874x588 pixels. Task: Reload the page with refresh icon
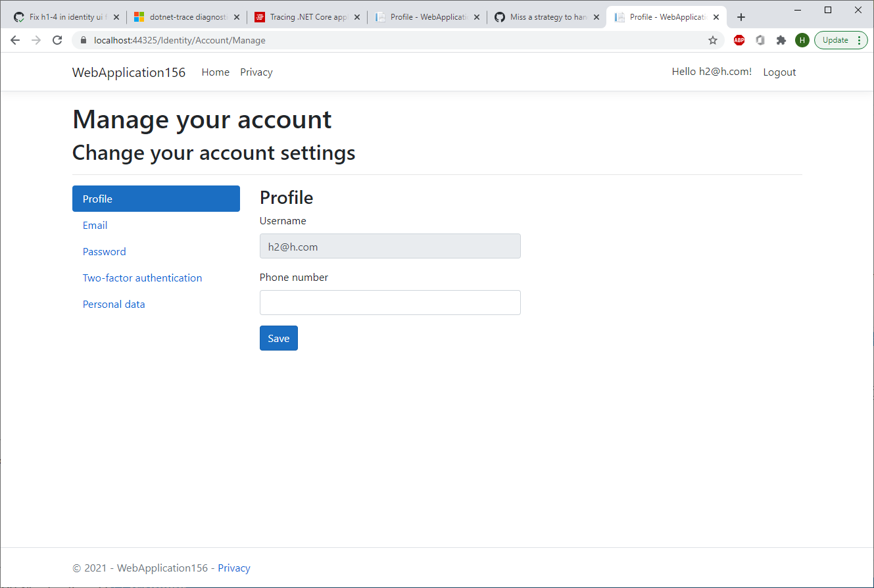tap(57, 40)
